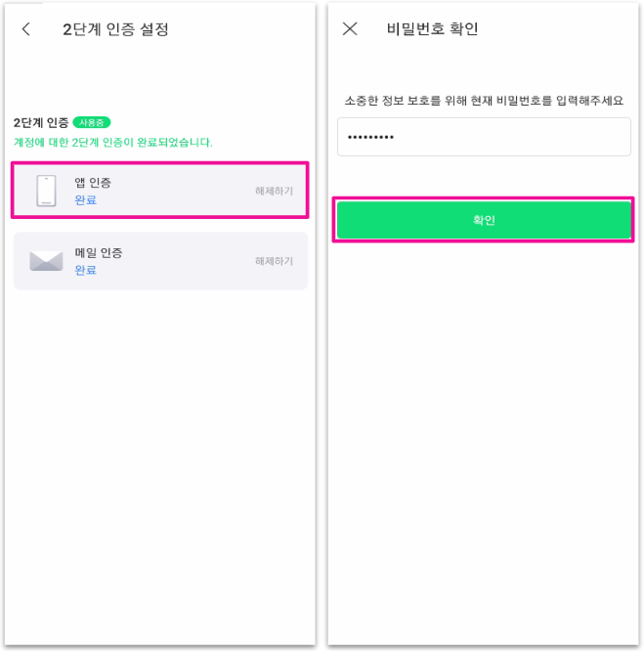The height and width of the screenshot is (651, 644).
Task: Click the 완료 link under 메일 인증
Action: pyautogui.click(x=86, y=270)
